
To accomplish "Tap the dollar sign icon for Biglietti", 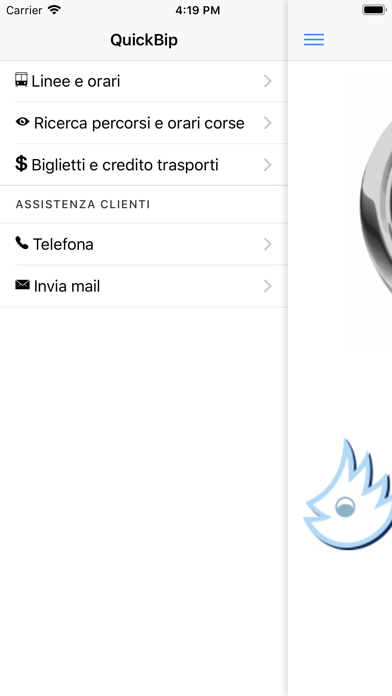I will coord(21,163).
